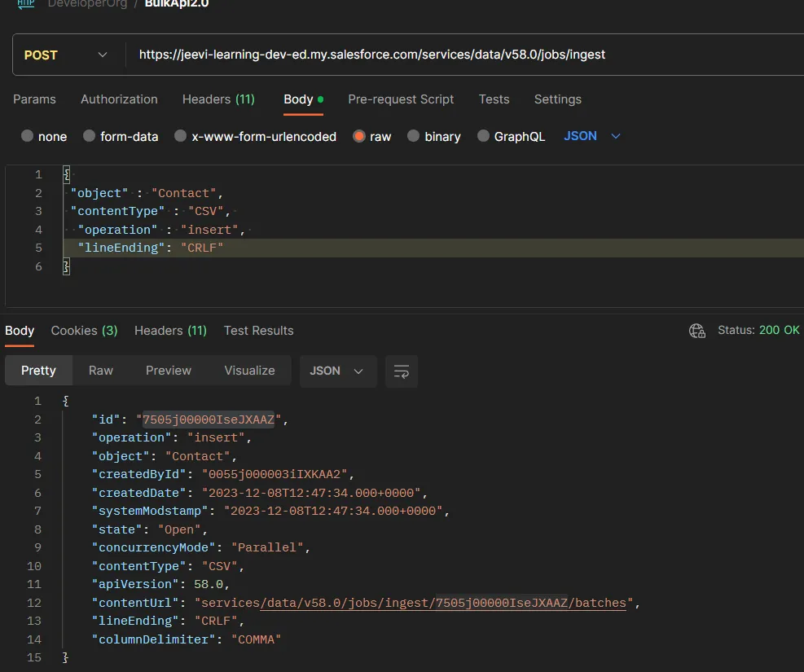Open the POST method dropdown
Image resolution: width=804 pixels, height=672 pixels.
pos(66,55)
